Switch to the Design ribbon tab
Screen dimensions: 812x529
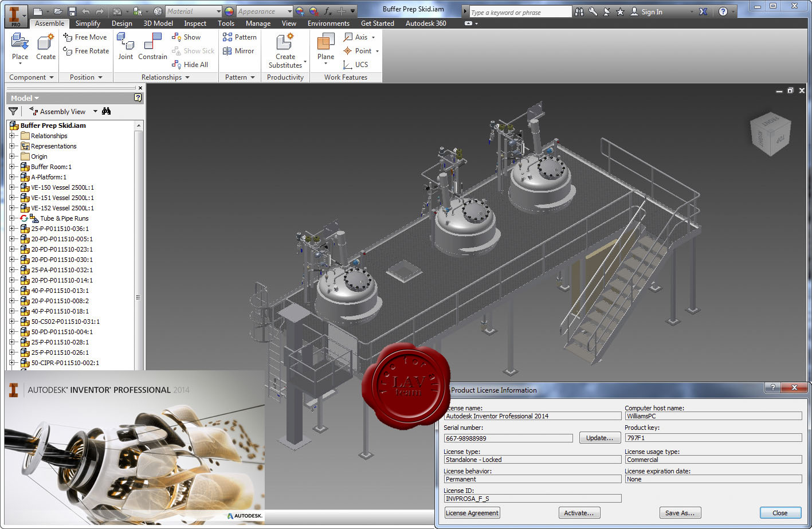121,23
